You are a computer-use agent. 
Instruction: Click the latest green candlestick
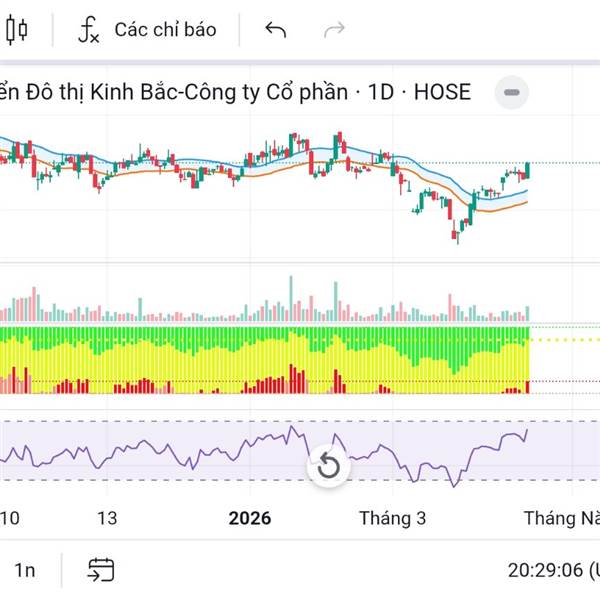coord(528,170)
